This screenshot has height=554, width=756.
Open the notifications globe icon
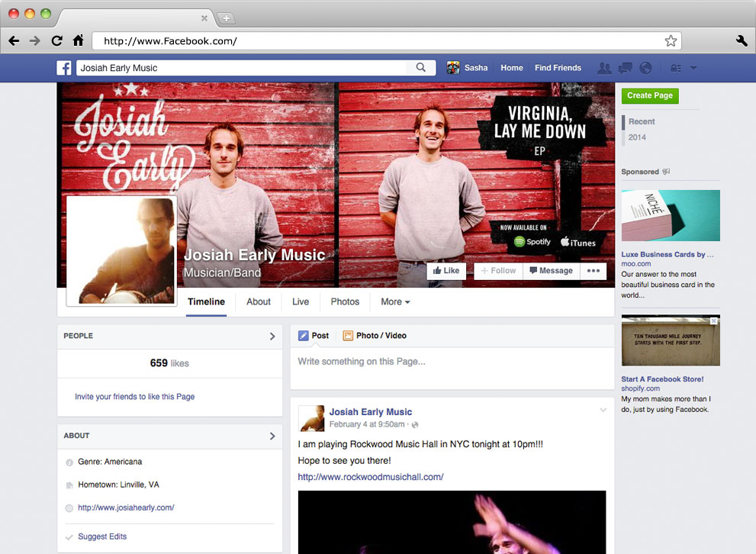point(645,68)
